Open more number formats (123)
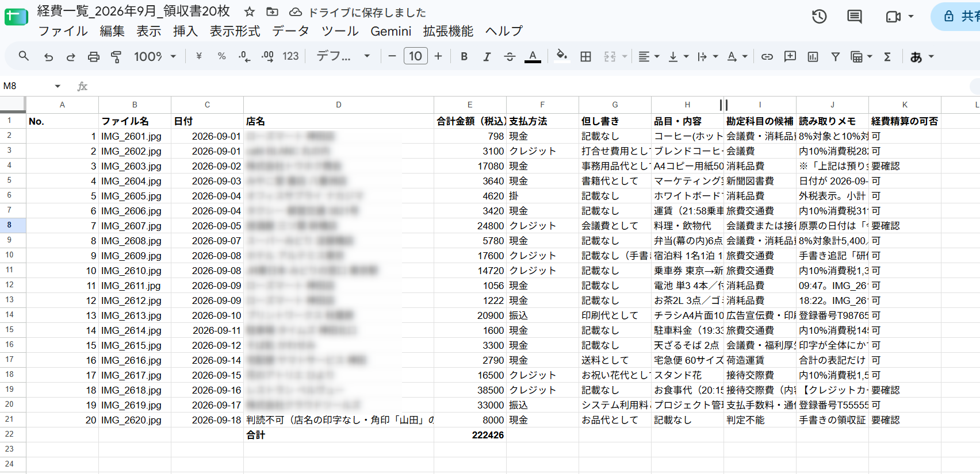Screen dimensions: 980x474 point(290,56)
